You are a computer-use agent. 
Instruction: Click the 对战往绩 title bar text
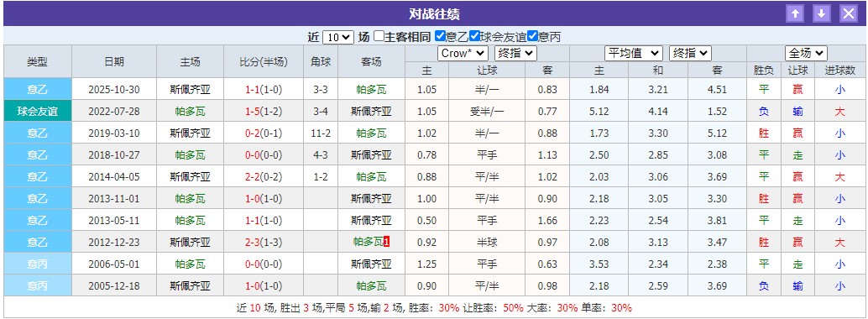[x=434, y=13]
